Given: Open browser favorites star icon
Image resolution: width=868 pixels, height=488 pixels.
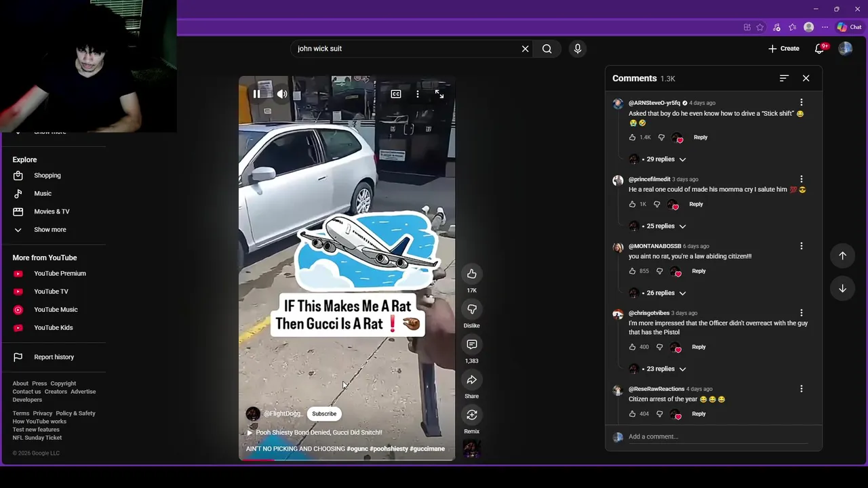Looking at the screenshot, I should (x=760, y=27).
